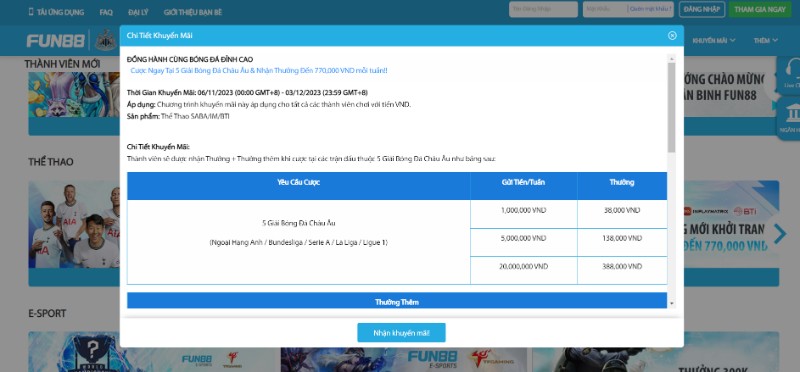The image size is (800, 372).
Task: Click the scrollbar up arrow in dialog
Action: [671, 58]
